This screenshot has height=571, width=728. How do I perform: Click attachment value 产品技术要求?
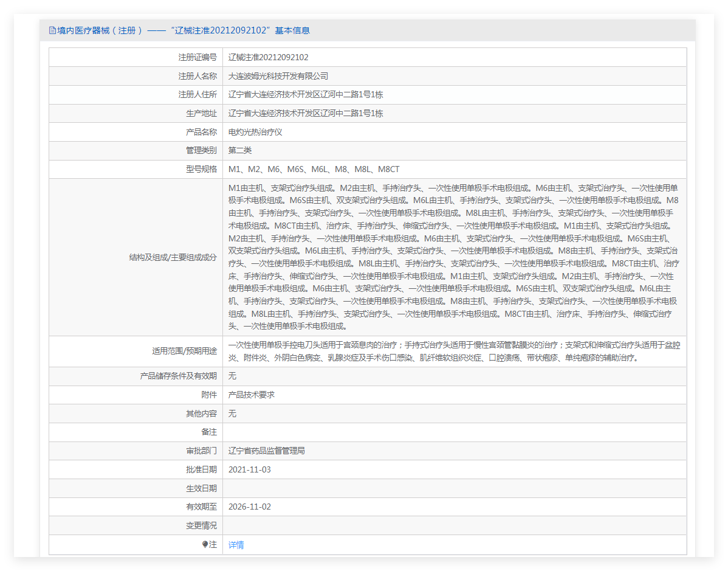(251, 395)
